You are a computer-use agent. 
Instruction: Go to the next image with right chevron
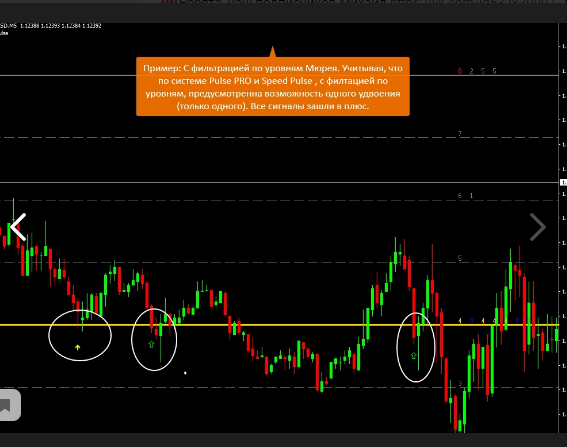pos(538,227)
